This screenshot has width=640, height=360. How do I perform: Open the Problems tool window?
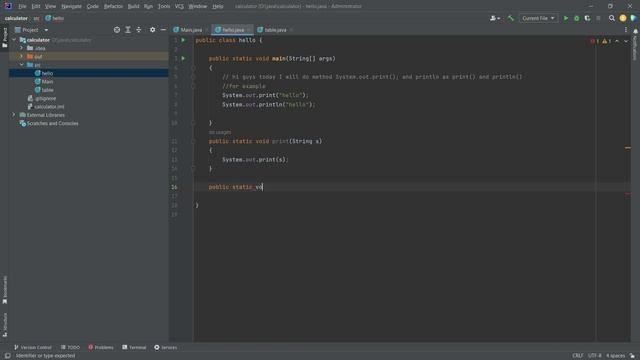pos(100,347)
